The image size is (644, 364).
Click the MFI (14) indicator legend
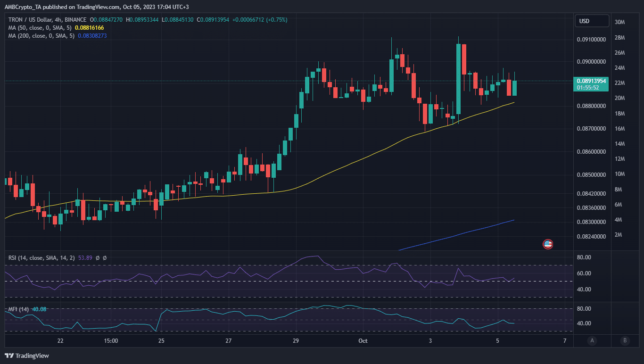(19, 309)
